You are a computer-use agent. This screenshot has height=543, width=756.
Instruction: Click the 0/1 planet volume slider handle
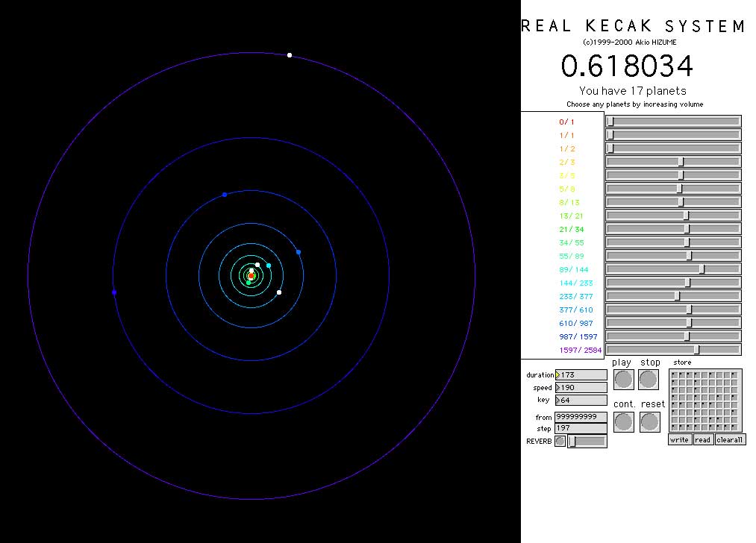(x=610, y=122)
